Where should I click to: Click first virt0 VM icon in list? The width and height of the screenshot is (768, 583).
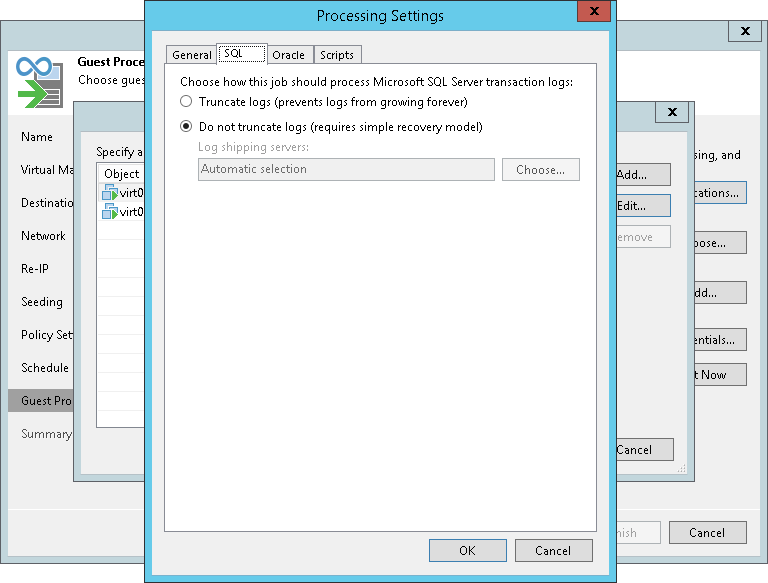[110, 193]
